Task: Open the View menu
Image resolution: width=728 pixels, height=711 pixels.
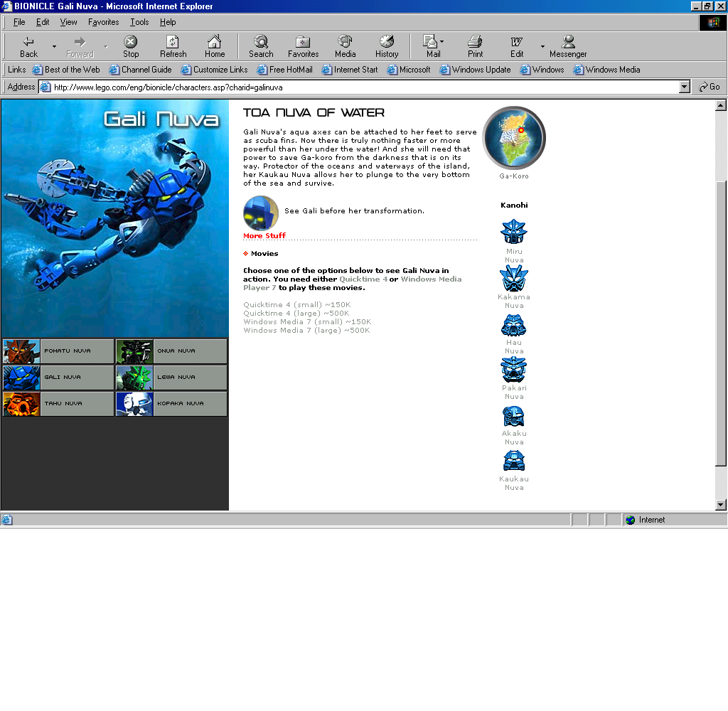Action: coord(68,22)
